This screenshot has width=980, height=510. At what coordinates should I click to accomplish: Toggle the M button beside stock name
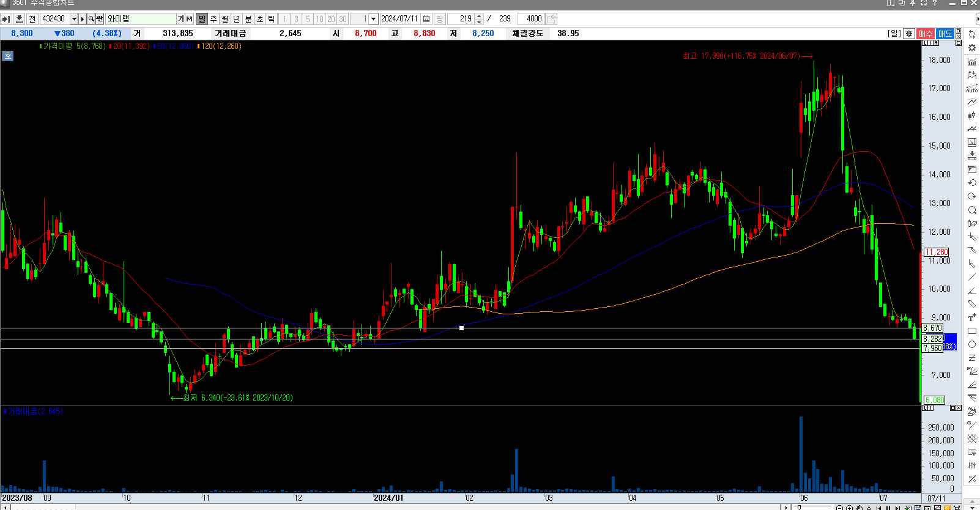tap(189, 19)
